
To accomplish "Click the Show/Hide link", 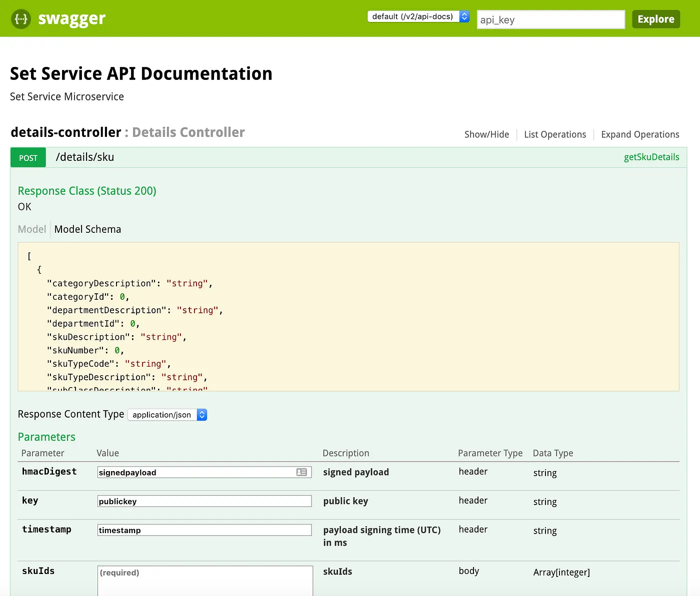I will pos(486,134).
